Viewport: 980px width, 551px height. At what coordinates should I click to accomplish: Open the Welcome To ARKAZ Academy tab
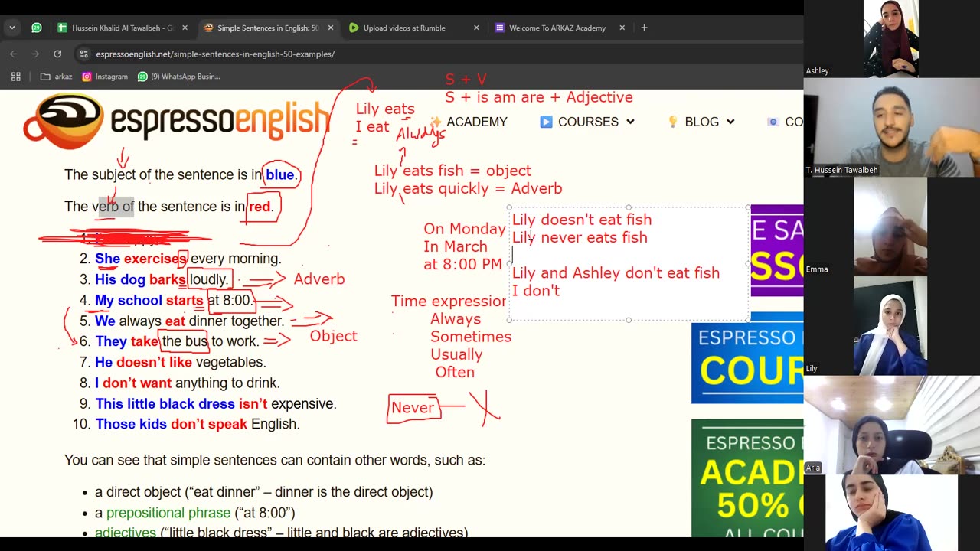click(x=557, y=28)
